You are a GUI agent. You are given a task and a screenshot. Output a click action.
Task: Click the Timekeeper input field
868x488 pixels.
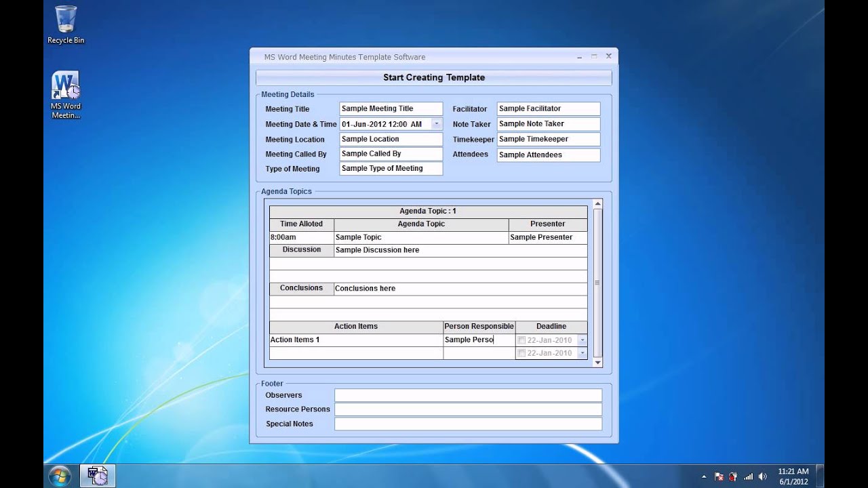(549, 139)
